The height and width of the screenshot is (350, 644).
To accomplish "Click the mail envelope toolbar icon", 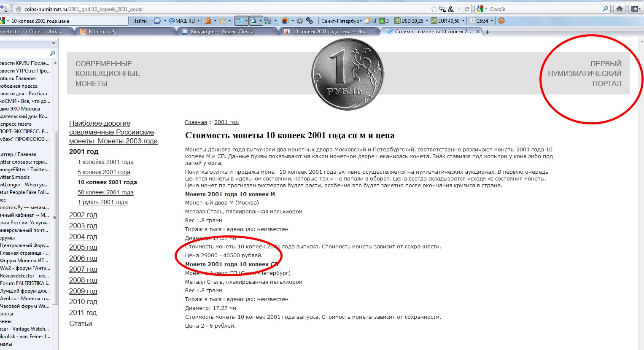I will click(157, 21).
